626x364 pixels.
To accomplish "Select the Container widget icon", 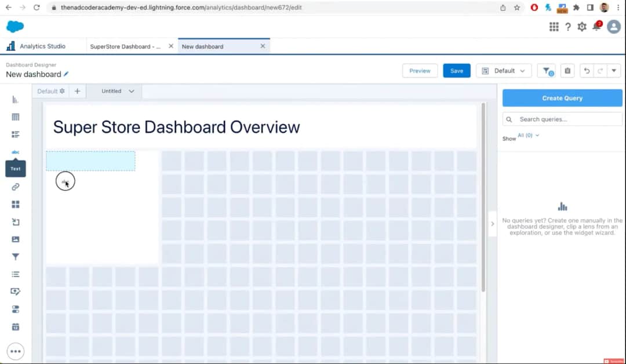I will (x=15, y=205).
